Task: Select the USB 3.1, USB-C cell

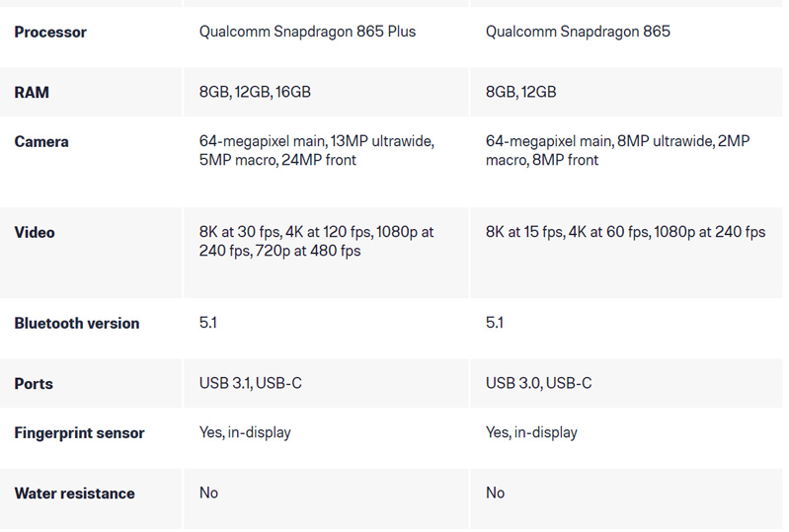Action: click(251, 383)
